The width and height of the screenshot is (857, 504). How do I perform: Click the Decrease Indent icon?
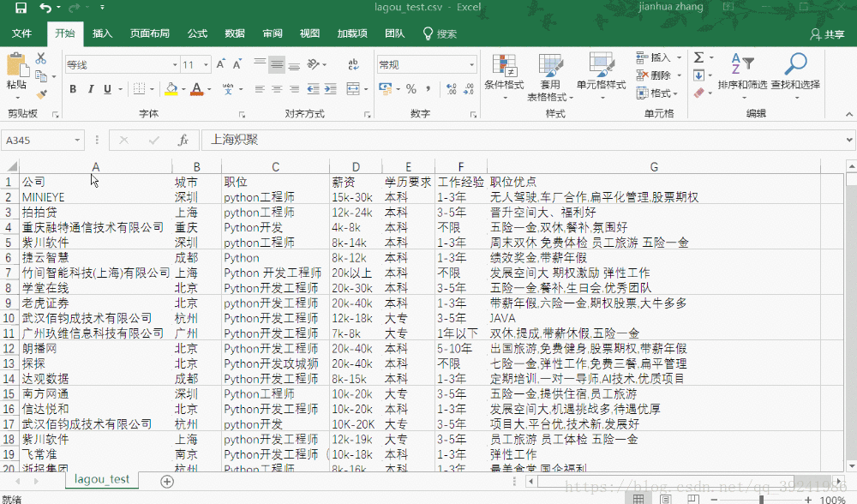(313, 89)
